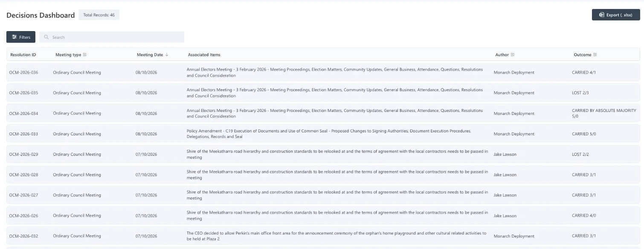The height and width of the screenshot is (249, 644).
Task: Open the Author column filter icon
Action: point(513,55)
